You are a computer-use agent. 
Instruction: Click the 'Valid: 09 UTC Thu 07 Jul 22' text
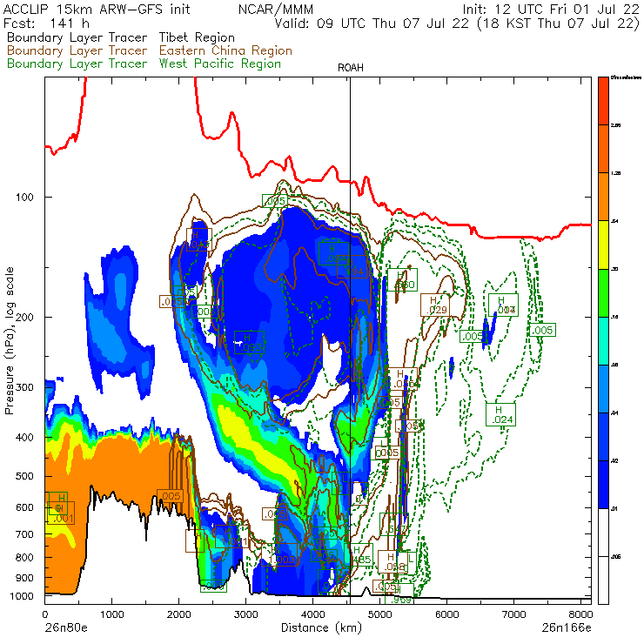pos(372,23)
